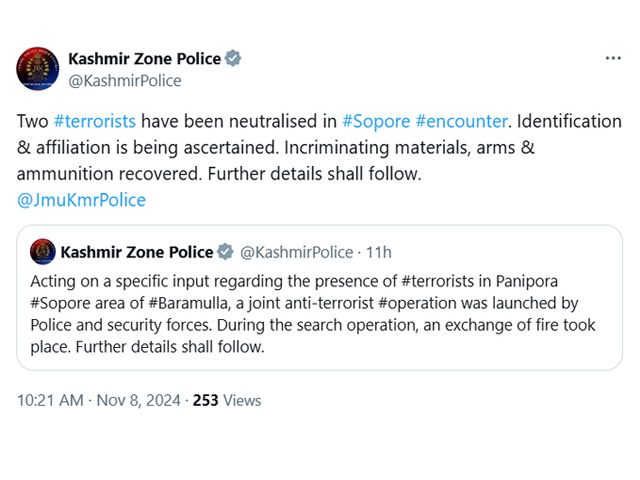
Task: Open the #Sopore hashtag link
Action: pos(376,122)
